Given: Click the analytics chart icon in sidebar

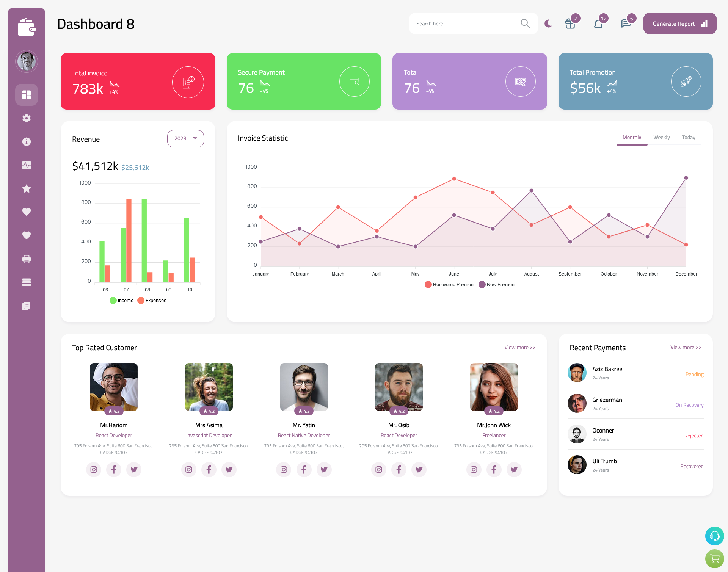Looking at the screenshot, I should [x=27, y=165].
